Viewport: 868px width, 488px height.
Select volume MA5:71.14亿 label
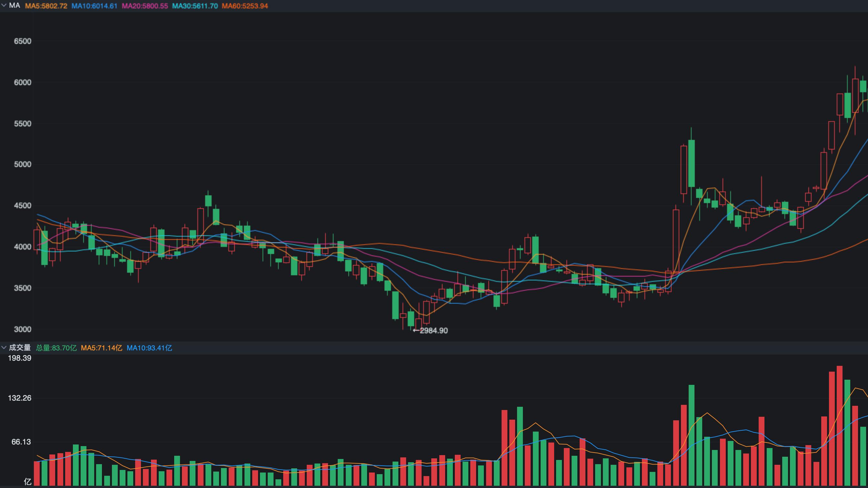[101, 348]
